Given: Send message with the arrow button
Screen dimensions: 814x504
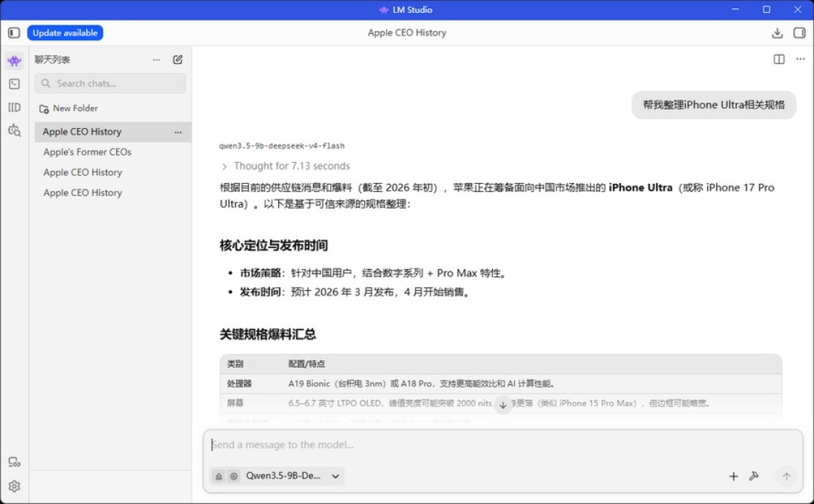Looking at the screenshot, I should [786, 476].
